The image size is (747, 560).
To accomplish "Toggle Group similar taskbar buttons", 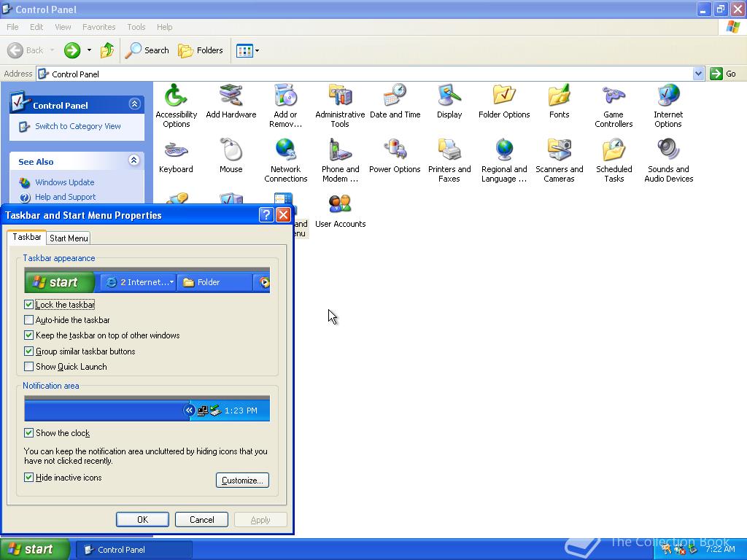I will [x=28, y=351].
